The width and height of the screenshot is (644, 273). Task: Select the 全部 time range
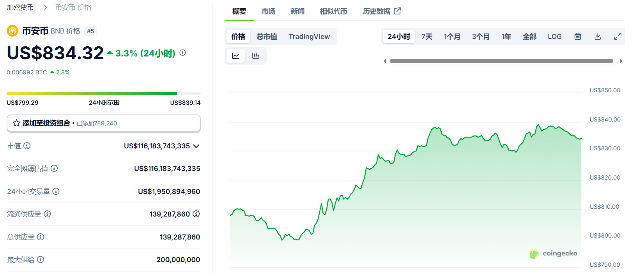[x=529, y=37]
